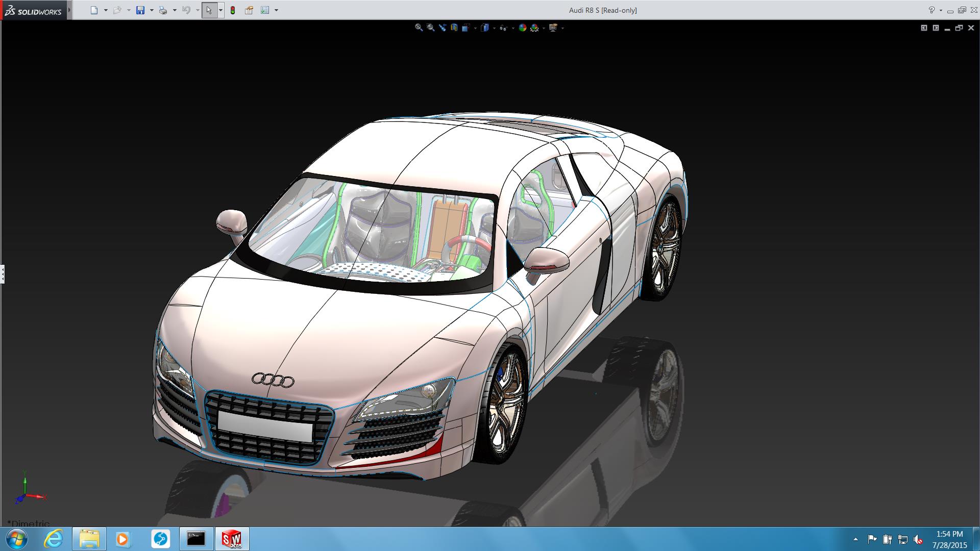
Task: Select the Zoom to Area tool
Action: [430, 28]
